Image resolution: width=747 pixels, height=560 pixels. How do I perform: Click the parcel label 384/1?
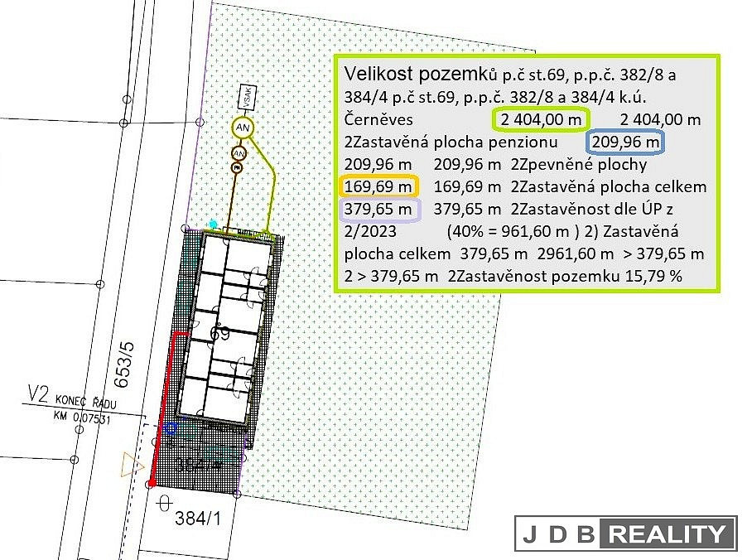point(200,520)
